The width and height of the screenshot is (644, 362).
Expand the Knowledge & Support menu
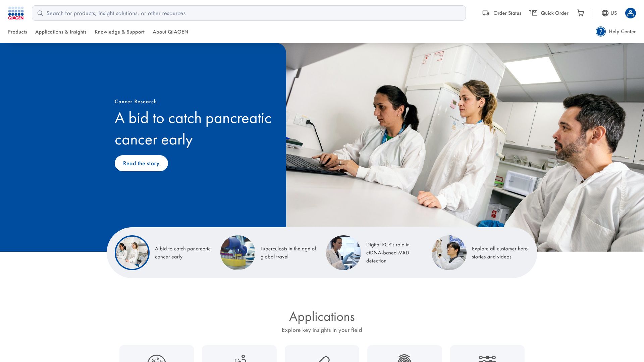pos(119,32)
